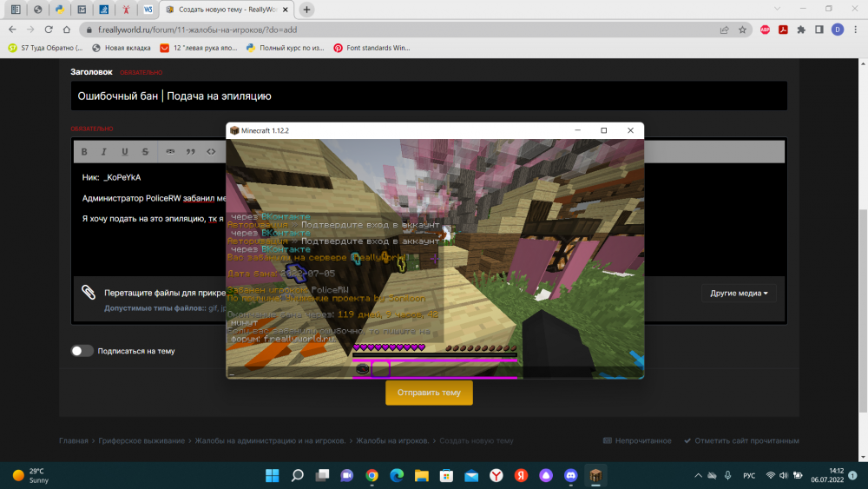The width and height of the screenshot is (868, 489).
Task: Go back in browser history
Action: (12, 30)
